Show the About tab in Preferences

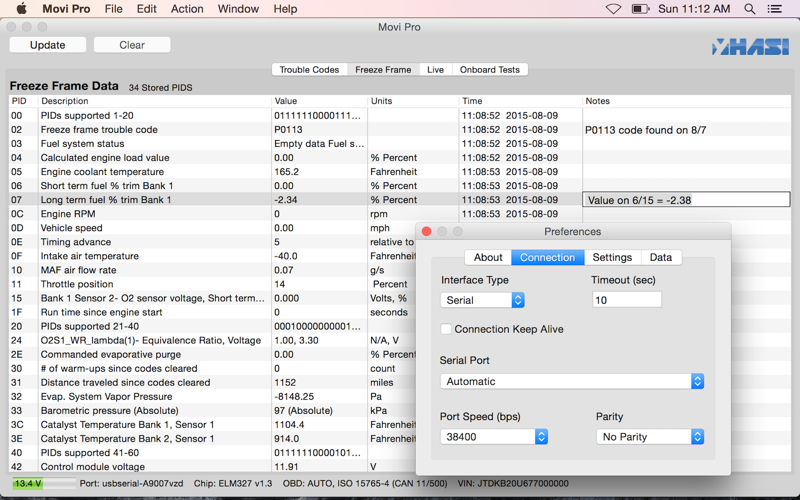pyautogui.click(x=488, y=257)
